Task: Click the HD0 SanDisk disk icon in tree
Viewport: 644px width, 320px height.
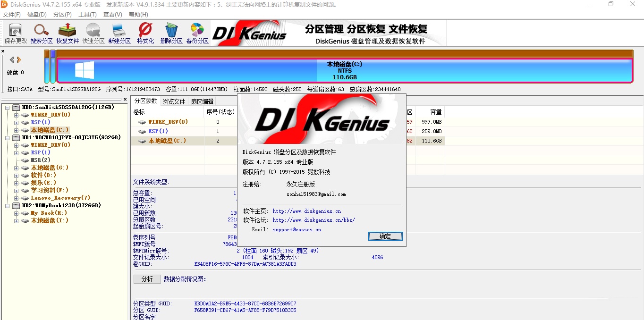Action: (x=16, y=107)
